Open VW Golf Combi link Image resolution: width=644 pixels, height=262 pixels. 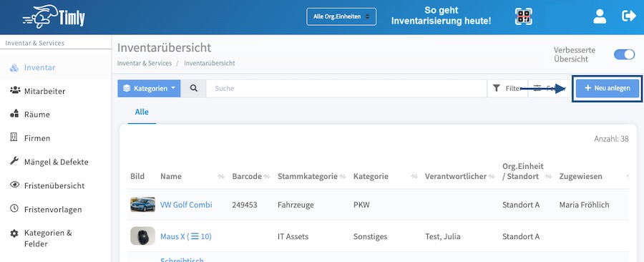click(186, 205)
